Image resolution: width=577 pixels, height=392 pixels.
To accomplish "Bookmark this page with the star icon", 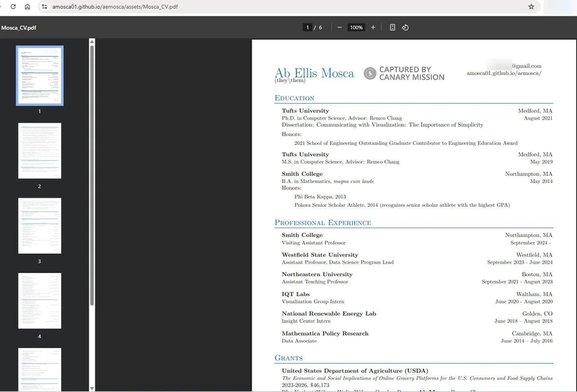I will [531, 6].
